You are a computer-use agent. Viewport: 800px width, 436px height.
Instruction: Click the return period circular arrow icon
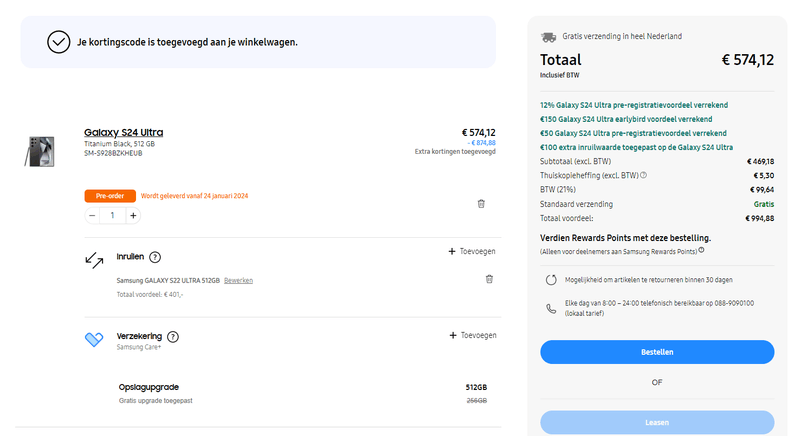click(552, 280)
